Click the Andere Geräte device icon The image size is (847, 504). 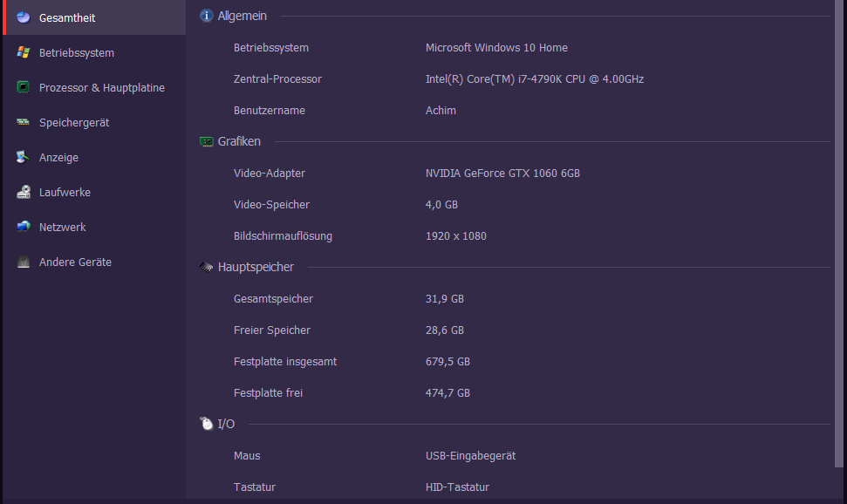(24, 262)
